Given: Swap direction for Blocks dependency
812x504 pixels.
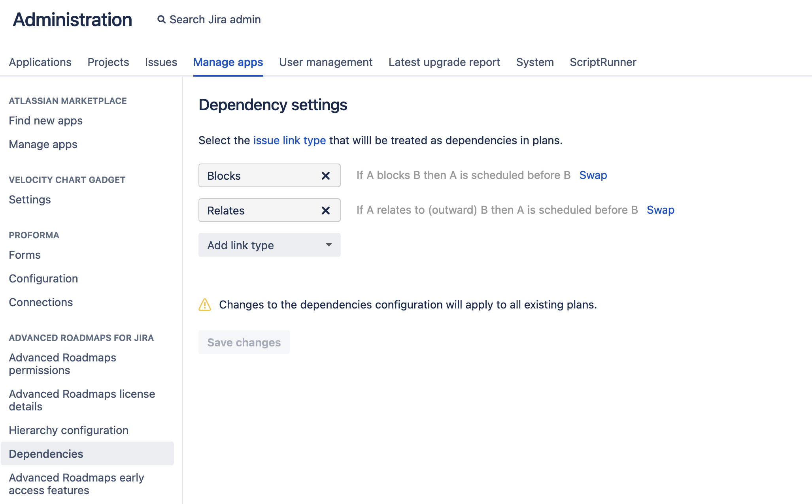Looking at the screenshot, I should pos(593,175).
